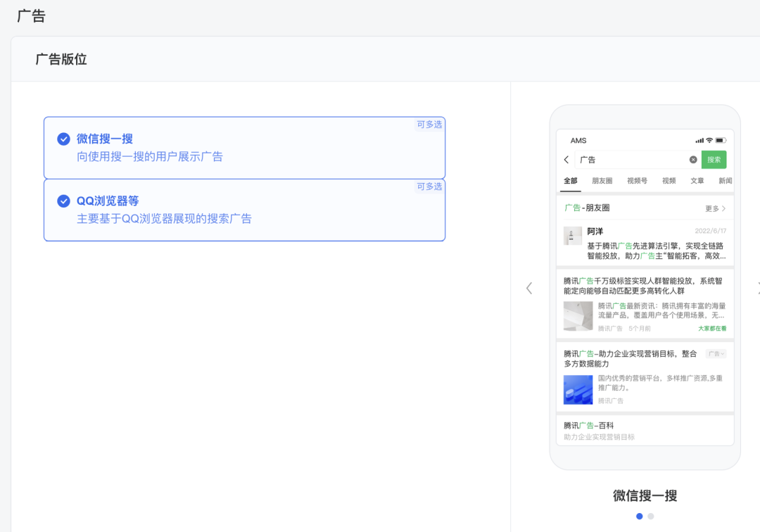The height and width of the screenshot is (532, 760).
Task: Click the green 搜索 button
Action: (x=714, y=160)
